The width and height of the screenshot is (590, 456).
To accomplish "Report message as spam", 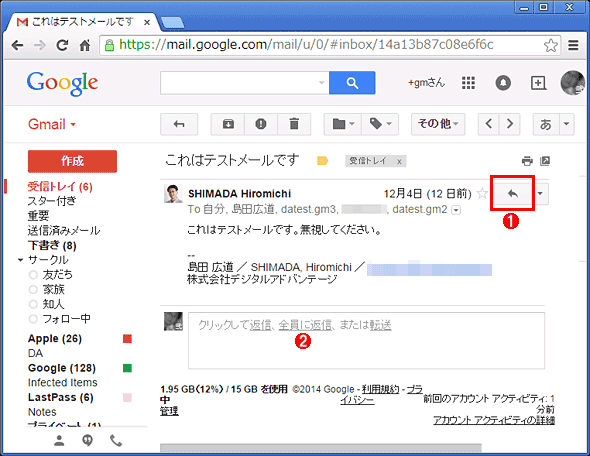I will (x=261, y=124).
